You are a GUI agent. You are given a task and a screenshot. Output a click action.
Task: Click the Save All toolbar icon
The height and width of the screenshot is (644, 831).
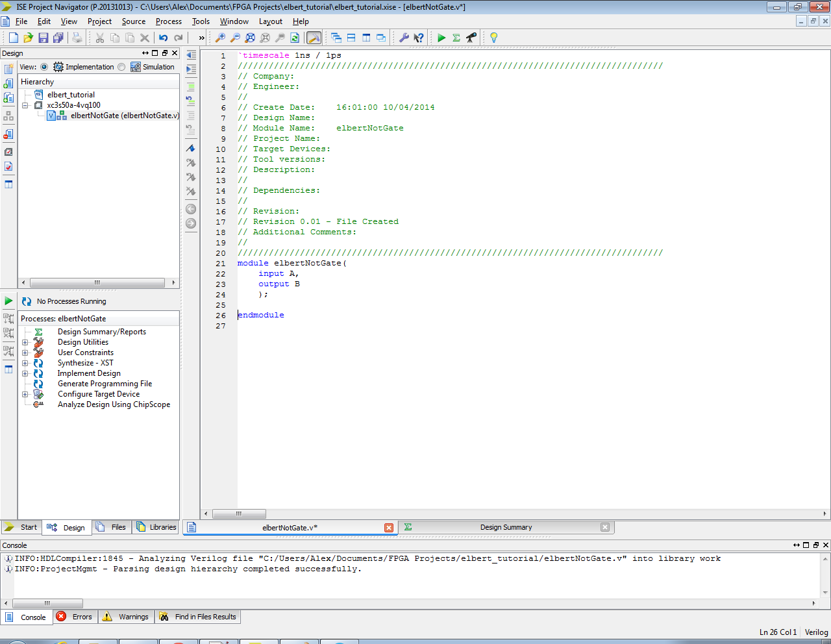(x=58, y=38)
